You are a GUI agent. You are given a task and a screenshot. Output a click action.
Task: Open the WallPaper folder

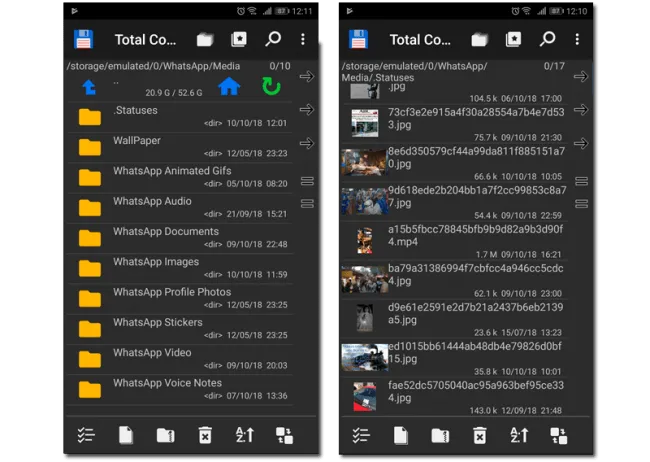(x=180, y=147)
